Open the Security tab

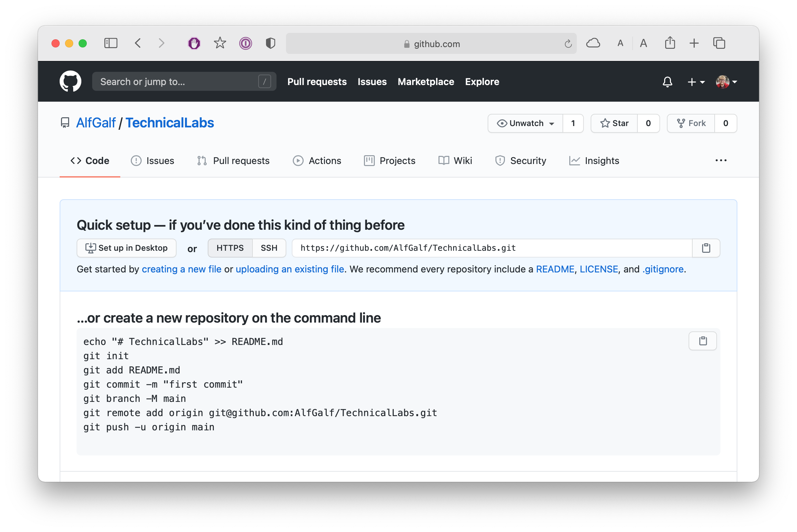(x=520, y=161)
